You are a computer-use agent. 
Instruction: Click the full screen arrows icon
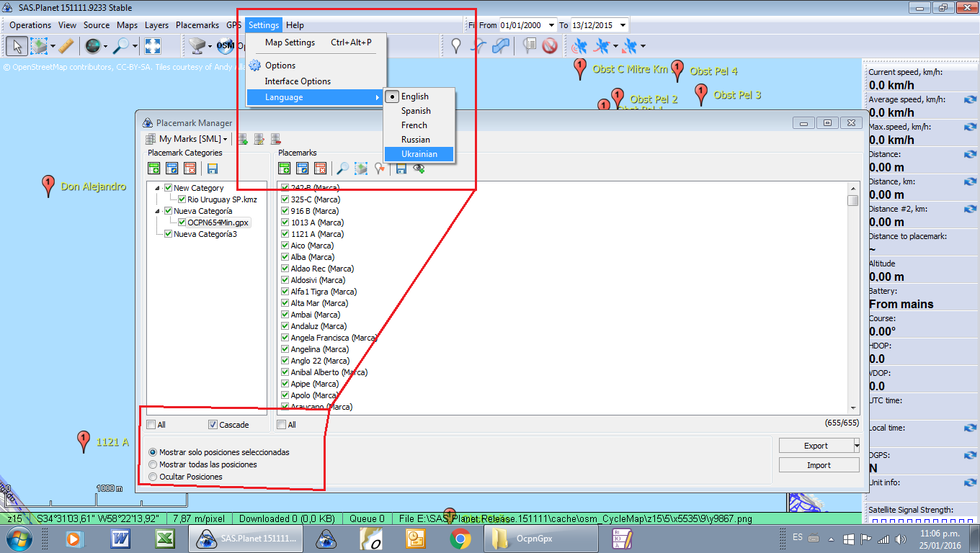click(152, 46)
